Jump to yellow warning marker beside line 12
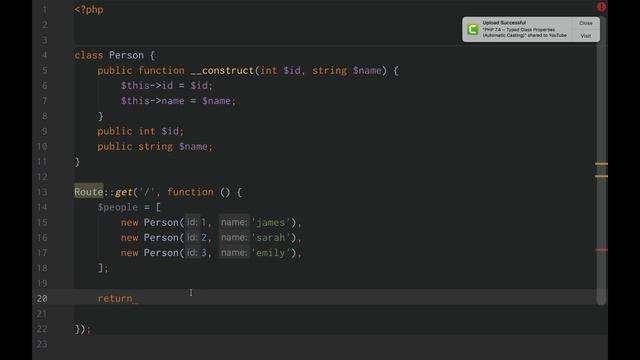The width and height of the screenshot is (640, 360). tap(601, 176)
